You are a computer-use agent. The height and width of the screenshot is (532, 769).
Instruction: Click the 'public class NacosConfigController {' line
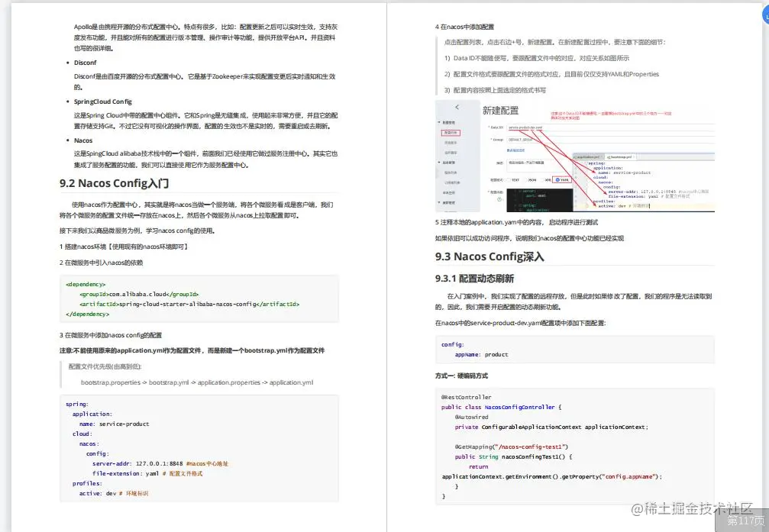(501, 407)
